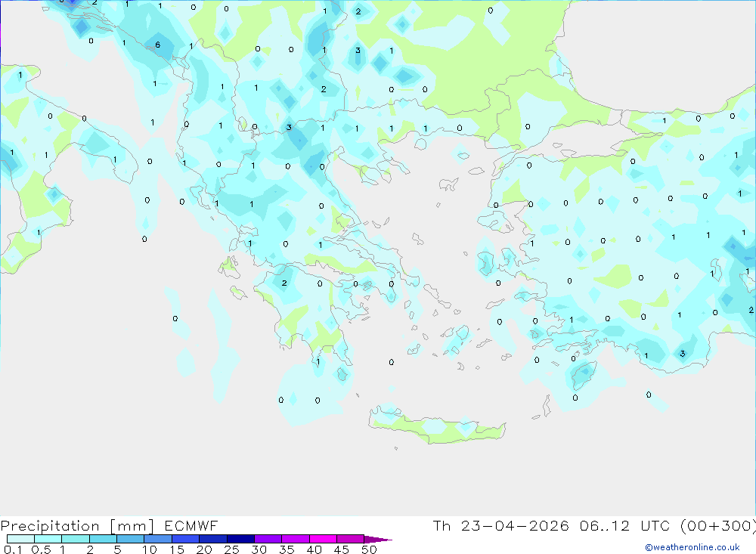Viewport: 756px width, 554px height.
Task: Click the "15" legend scale label
Action: tap(177, 549)
